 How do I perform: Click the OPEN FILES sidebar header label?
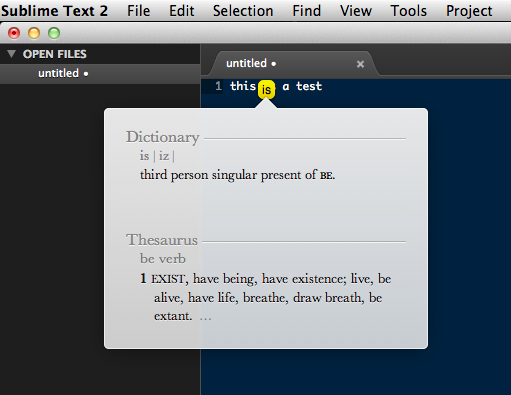tap(55, 54)
